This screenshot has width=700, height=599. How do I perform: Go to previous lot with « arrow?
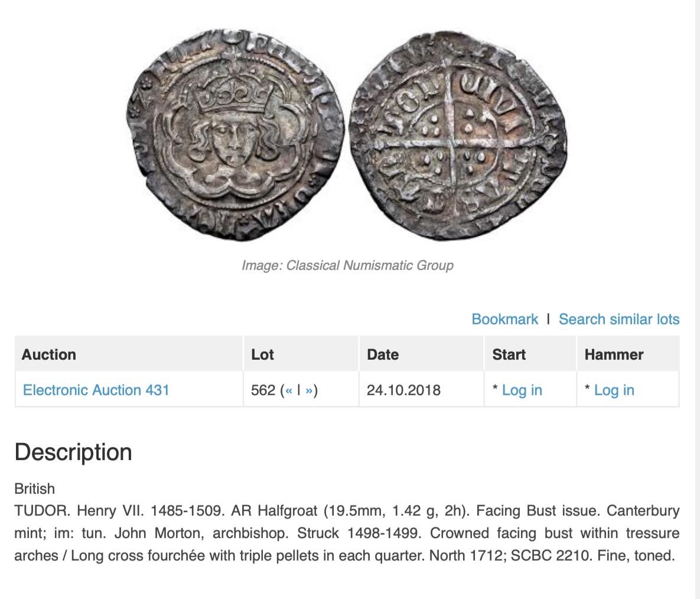[x=288, y=390]
